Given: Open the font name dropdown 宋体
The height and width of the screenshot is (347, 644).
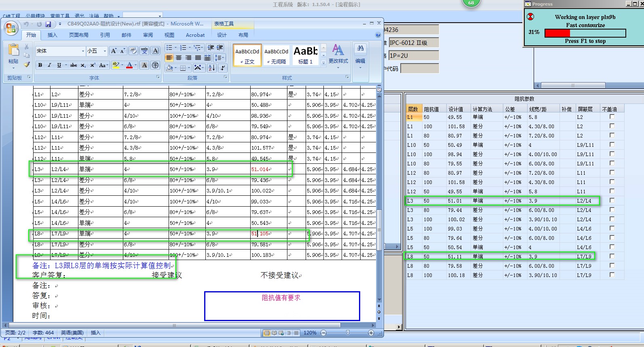Looking at the screenshot, I should click(x=82, y=51).
